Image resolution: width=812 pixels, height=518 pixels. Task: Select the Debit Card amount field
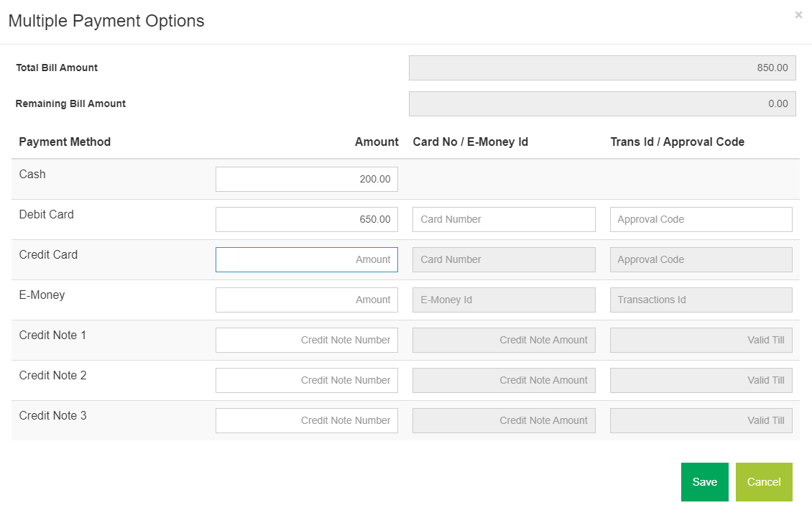click(306, 220)
